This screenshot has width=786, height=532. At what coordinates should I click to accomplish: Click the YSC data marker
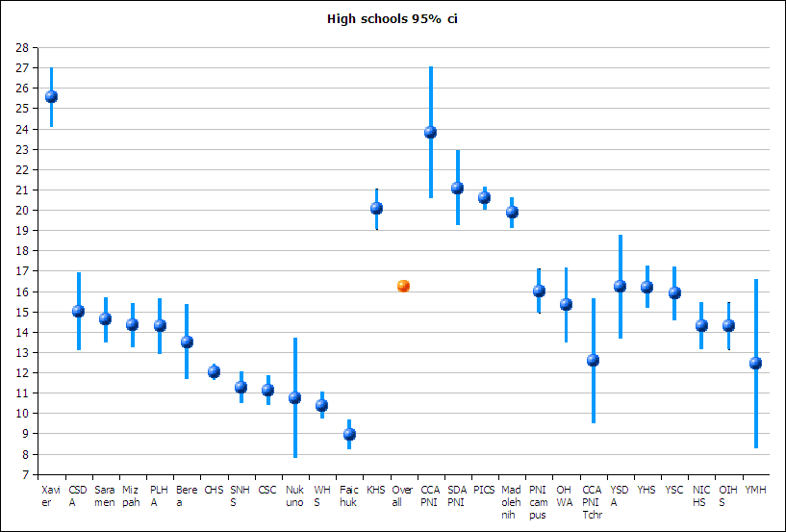click(x=674, y=292)
